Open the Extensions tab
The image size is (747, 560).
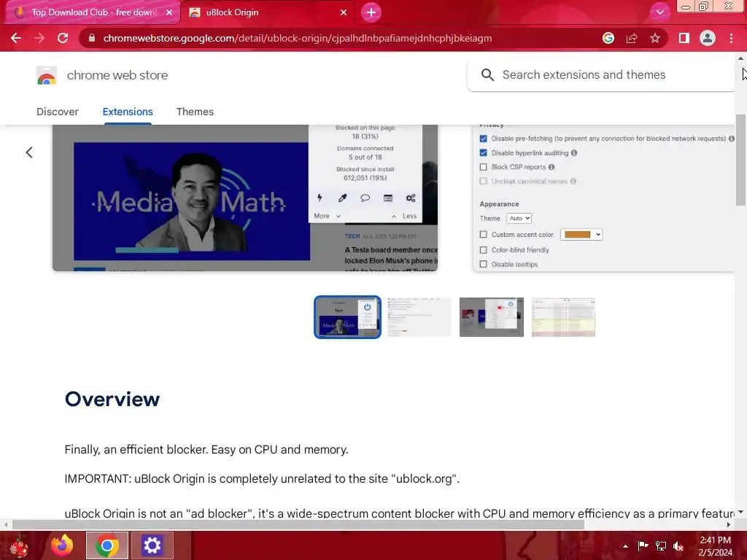pyautogui.click(x=128, y=112)
